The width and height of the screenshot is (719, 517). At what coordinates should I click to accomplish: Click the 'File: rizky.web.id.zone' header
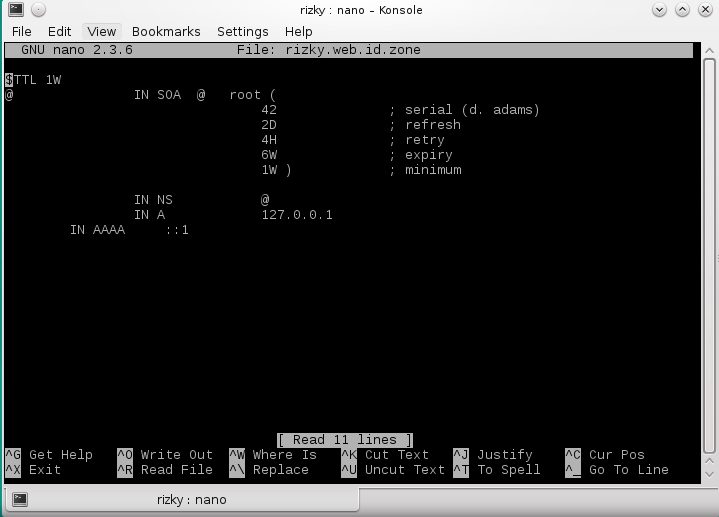pyautogui.click(x=328, y=50)
